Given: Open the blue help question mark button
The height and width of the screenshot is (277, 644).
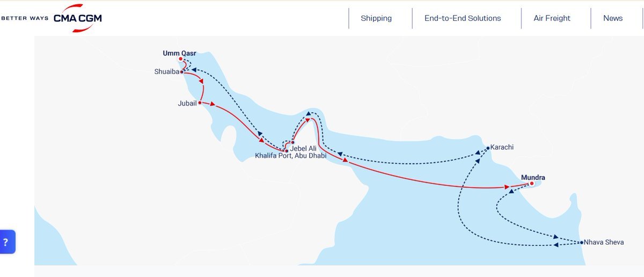Looking at the screenshot, I should point(6,242).
